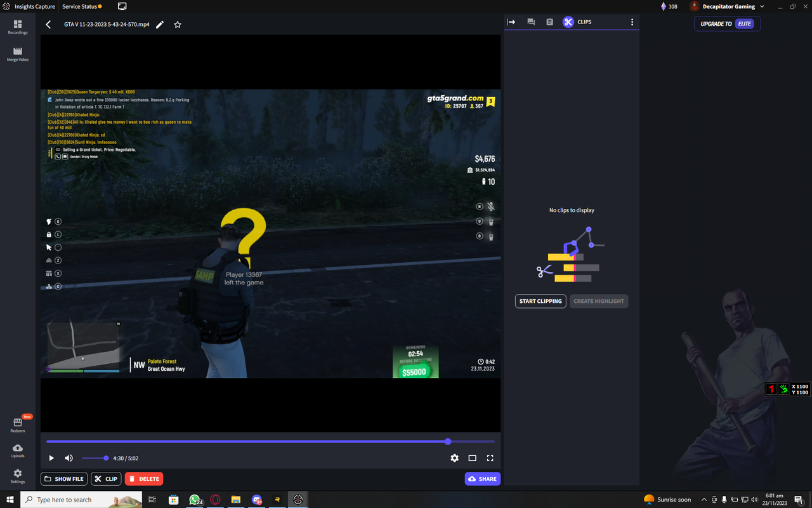Image resolution: width=812 pixels, height=508 pixels.
Task: Click Upgrade to Elite button
Action: point(727,23)
